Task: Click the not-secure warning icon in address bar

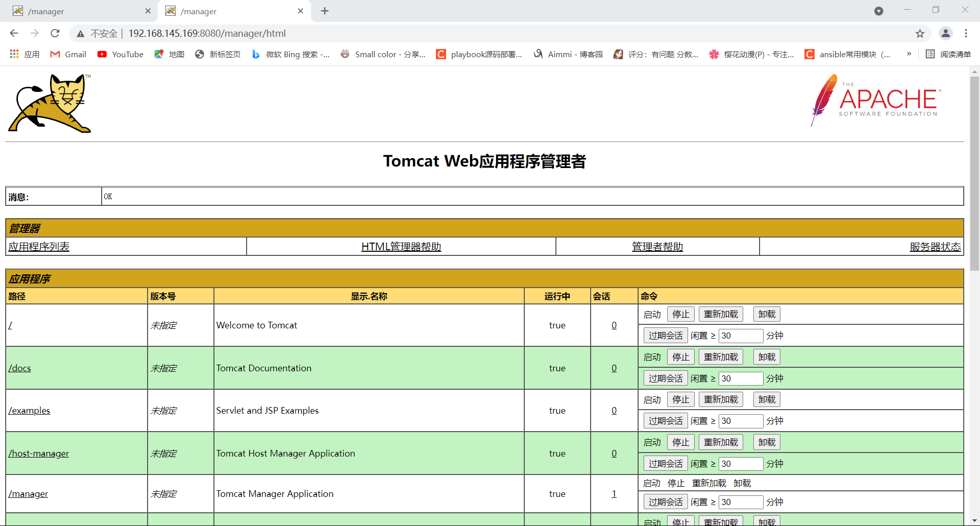Action: [81, 34]
